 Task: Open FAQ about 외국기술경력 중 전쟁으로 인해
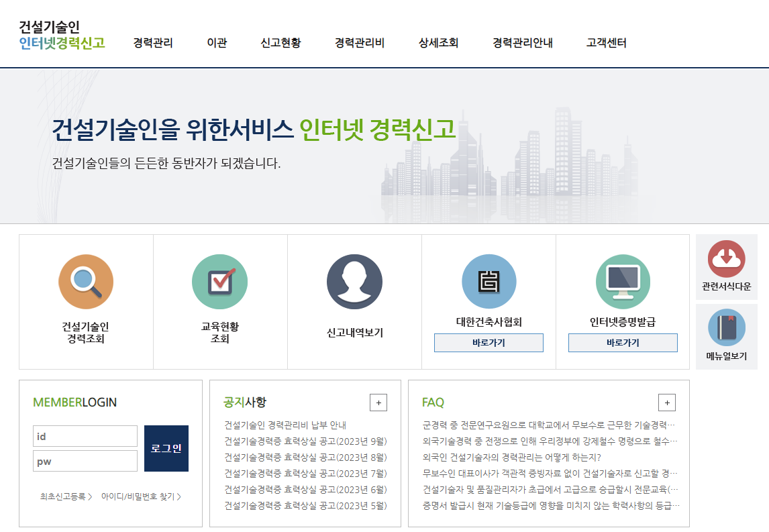[x=550, y=441]
